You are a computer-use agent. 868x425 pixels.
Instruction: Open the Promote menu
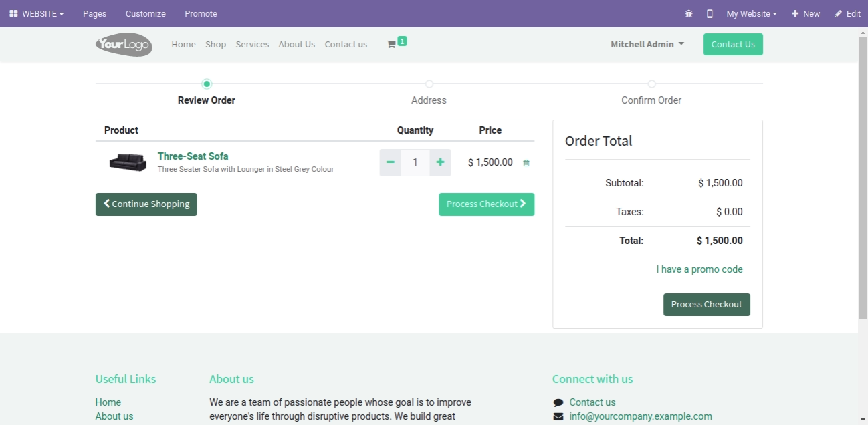tap(201, 13)
